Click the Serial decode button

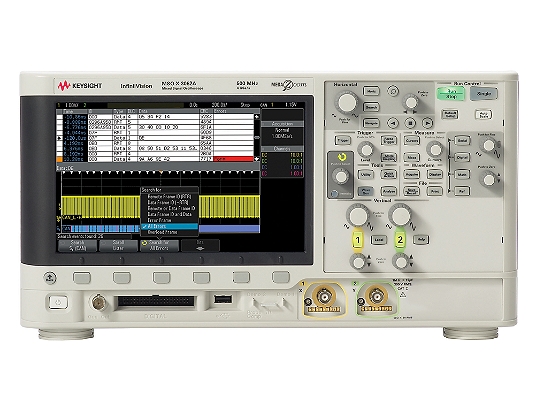(x=462, y=141)
